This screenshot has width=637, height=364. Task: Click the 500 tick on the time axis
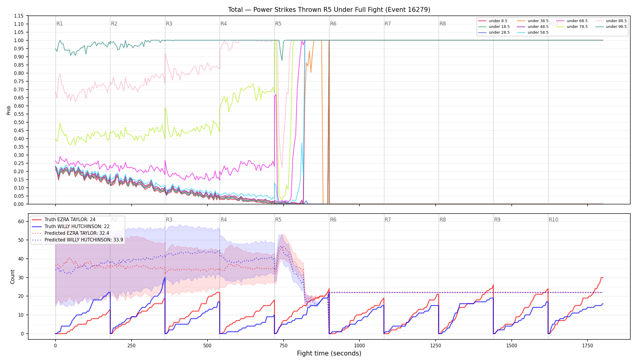point(207,345)
